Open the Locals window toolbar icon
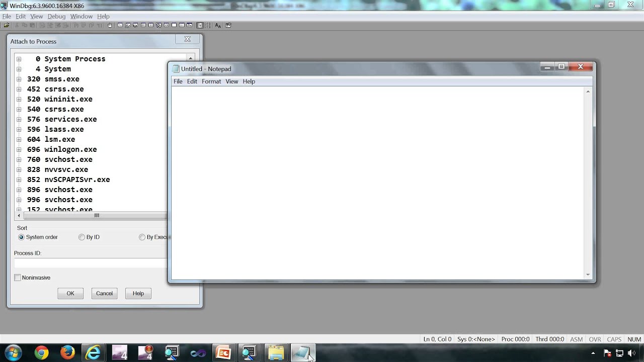Image resolution: width=644 pixels, height=362 pixels. click(x=135, y=25)
